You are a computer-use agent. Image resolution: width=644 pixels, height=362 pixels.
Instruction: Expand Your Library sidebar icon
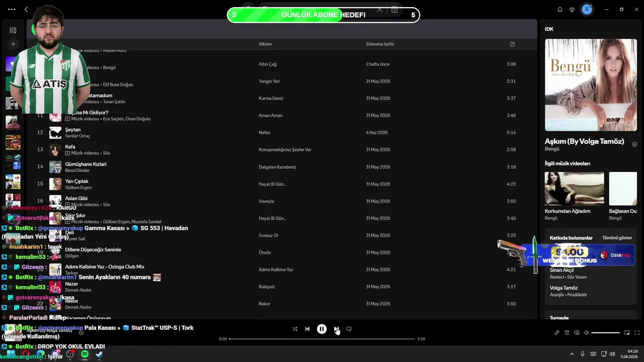point(13,30)
